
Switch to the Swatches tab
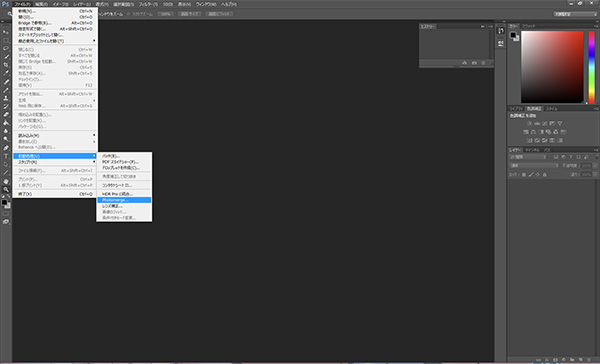point(529,26)
